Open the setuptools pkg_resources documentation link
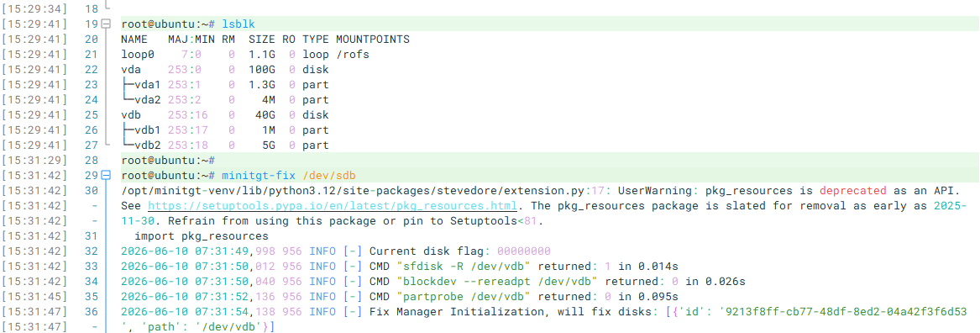The width and height of the screenshot is (980, 333). point(333,206)
